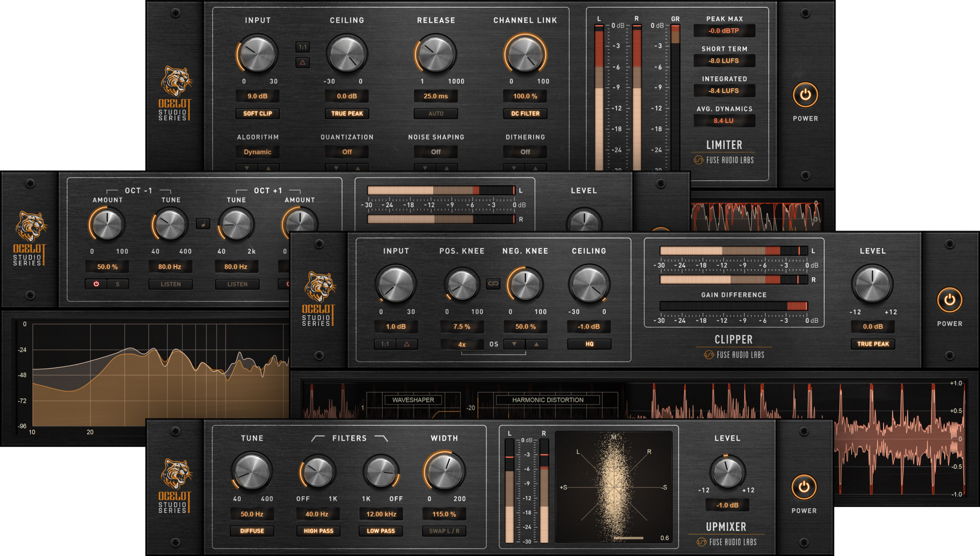Increase oversampling with OS up arrow
This screenshot has height=556, width=980.
pos(536,344)
